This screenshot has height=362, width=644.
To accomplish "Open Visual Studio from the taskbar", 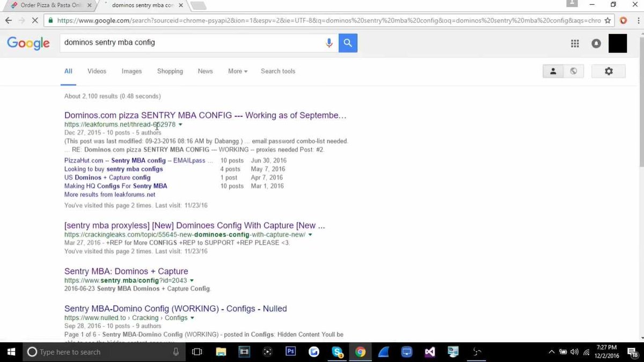I will 429,352.
